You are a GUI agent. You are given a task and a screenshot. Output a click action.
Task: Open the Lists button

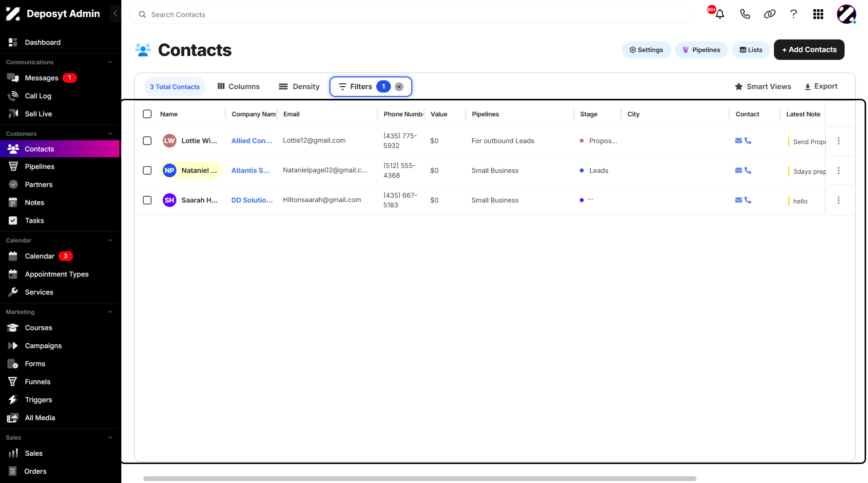coord(751,50)
